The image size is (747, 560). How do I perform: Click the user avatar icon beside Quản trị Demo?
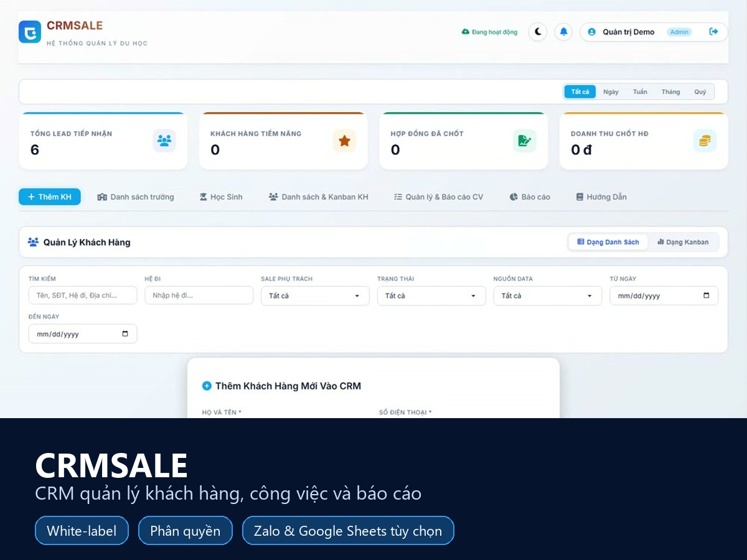(591, 32)
